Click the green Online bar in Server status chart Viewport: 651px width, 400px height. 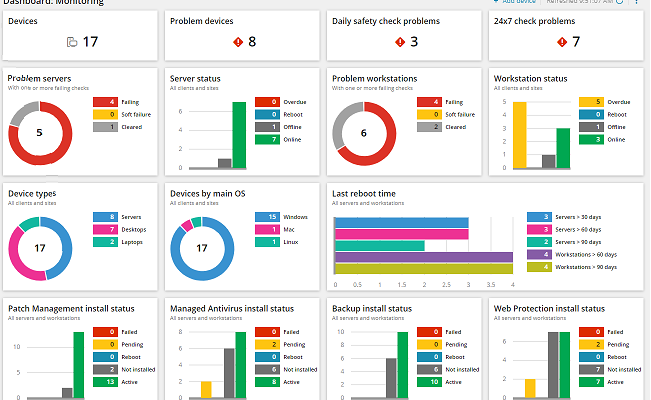[x=239, y=135]
